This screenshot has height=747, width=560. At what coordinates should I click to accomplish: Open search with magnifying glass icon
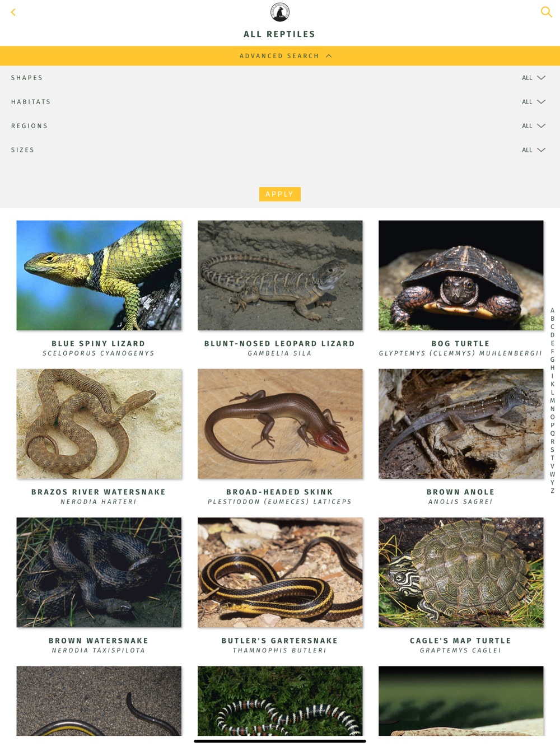[546, 12]
